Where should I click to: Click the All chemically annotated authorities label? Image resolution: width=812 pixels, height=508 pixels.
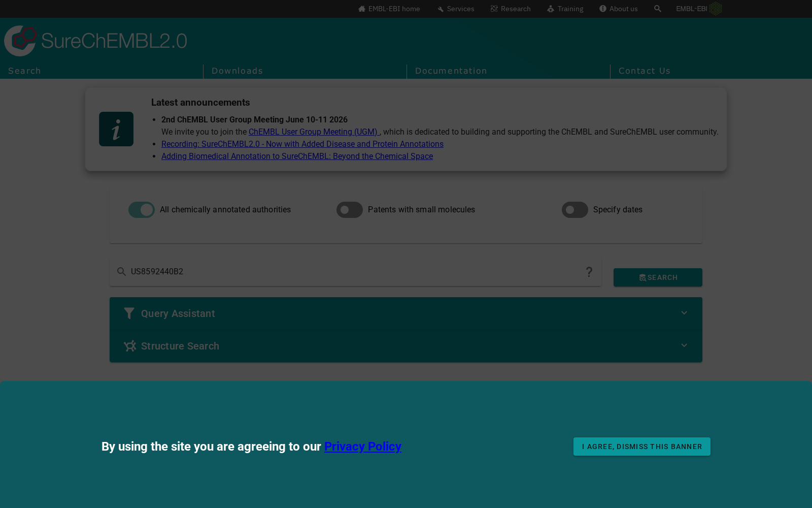225,210
